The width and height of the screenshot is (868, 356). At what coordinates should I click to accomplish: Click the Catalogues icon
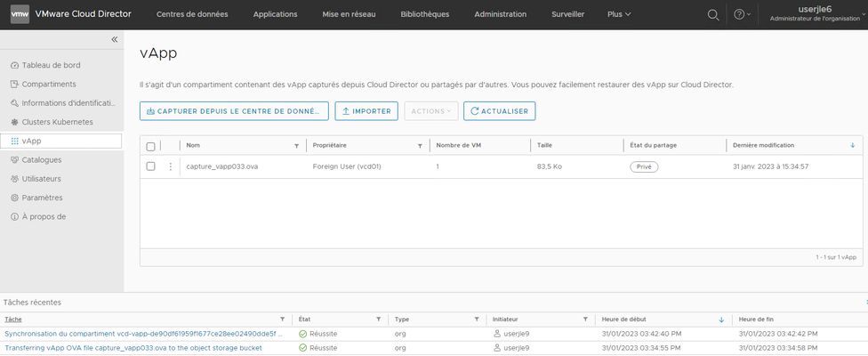pyautogui.click(x=15, y=160)
